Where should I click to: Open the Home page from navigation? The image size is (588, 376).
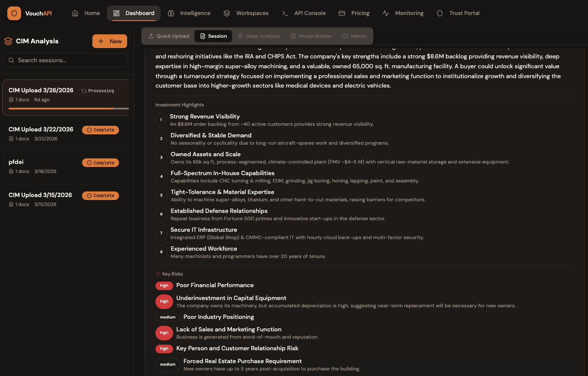point(86,13)
